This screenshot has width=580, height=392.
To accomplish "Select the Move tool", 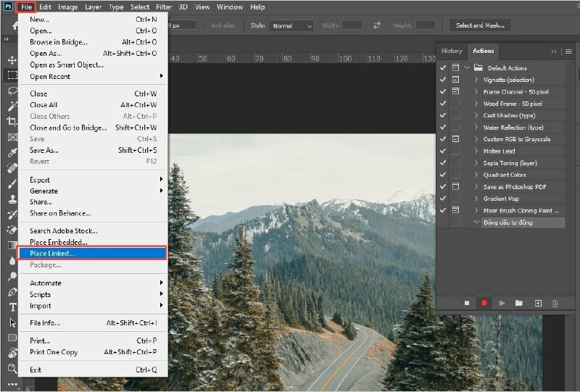I will pos(12,60).
